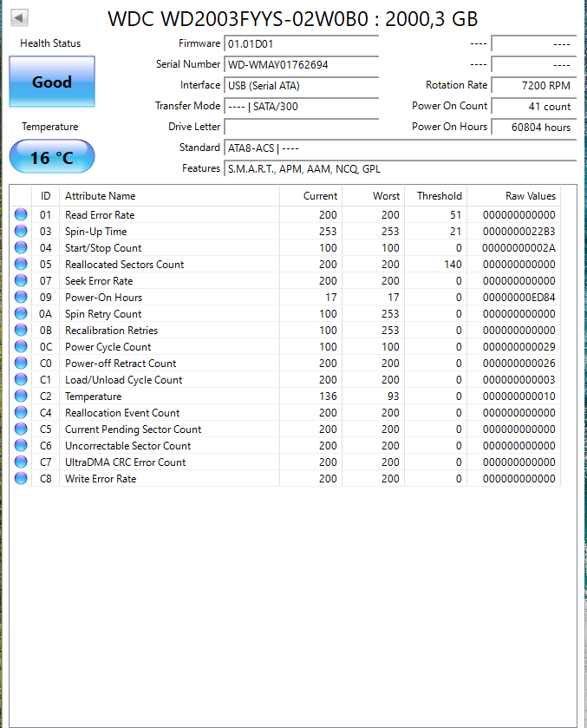Select the Power-On Hours attribute name
The width and height of the screenshot is (587, 728).
coord(103,297)
